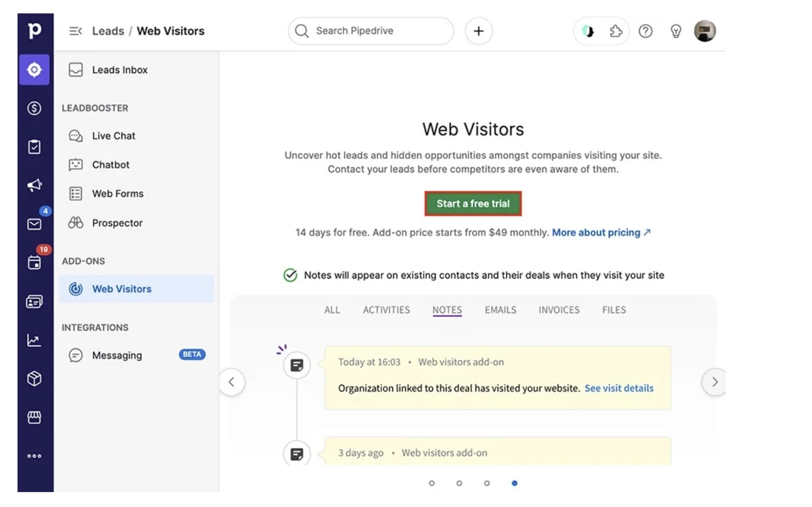
Task: Switch to the ALL tab
Action: (332, 310)
